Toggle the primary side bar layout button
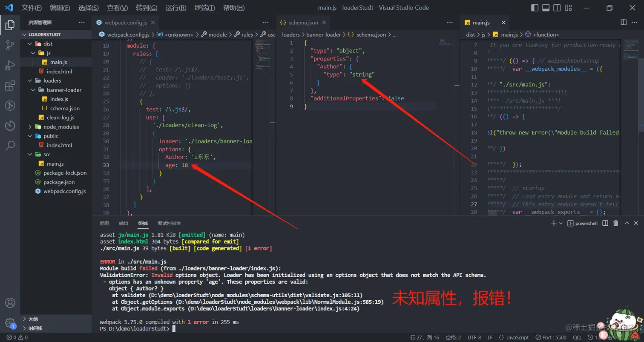Image resolution: width=644 pixels, height=342 pixels. tap(535, 8)
